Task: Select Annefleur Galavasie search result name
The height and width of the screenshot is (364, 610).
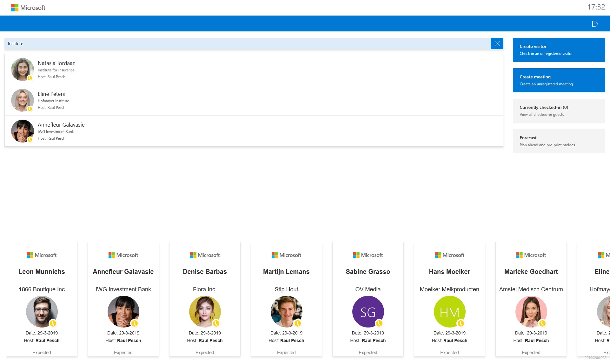Action: pyautogui.click(x=61, y=125)
